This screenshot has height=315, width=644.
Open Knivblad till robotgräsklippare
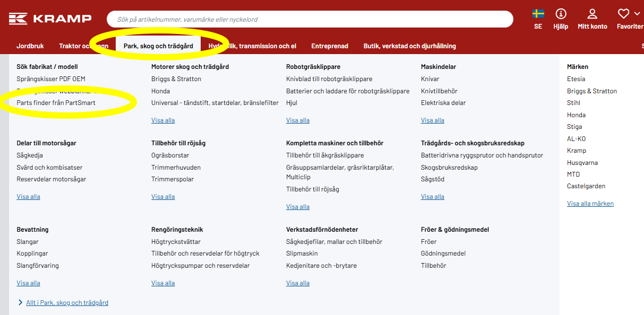[x=329, y=79]
